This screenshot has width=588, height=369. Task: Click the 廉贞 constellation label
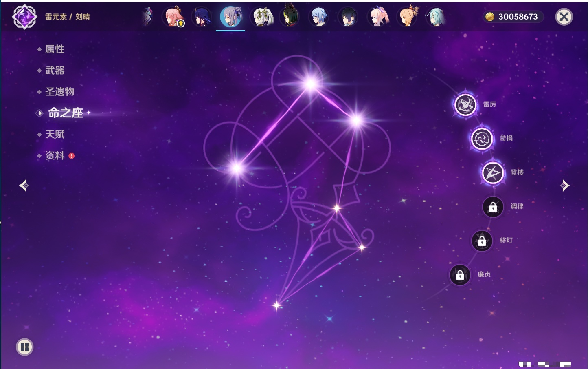[484, 274]
